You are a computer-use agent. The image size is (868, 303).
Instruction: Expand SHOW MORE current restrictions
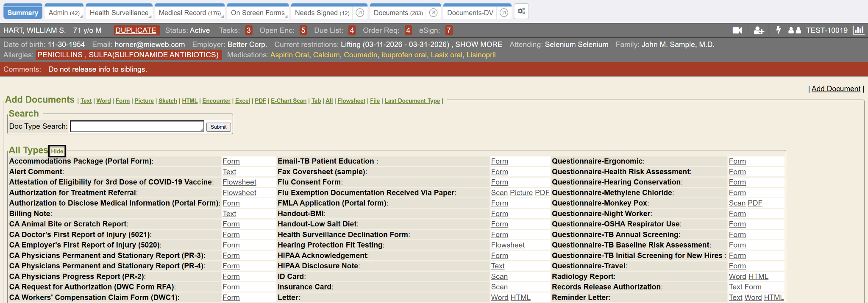(x=479, y=44)
